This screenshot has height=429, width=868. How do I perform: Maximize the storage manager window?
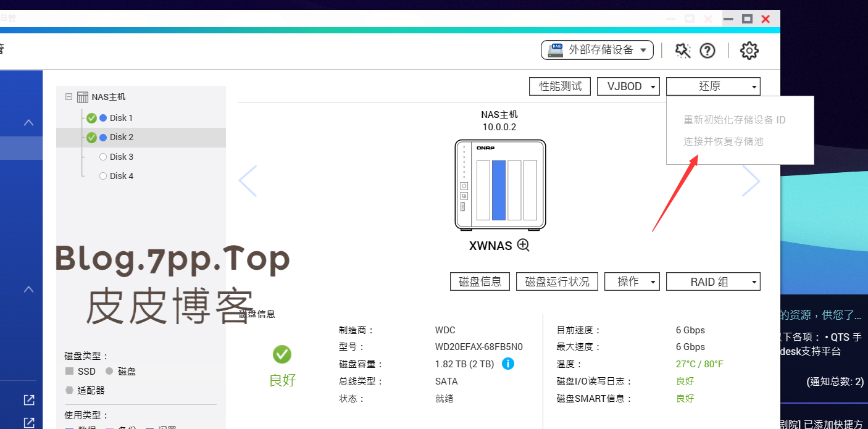click(x=747, y=19)
